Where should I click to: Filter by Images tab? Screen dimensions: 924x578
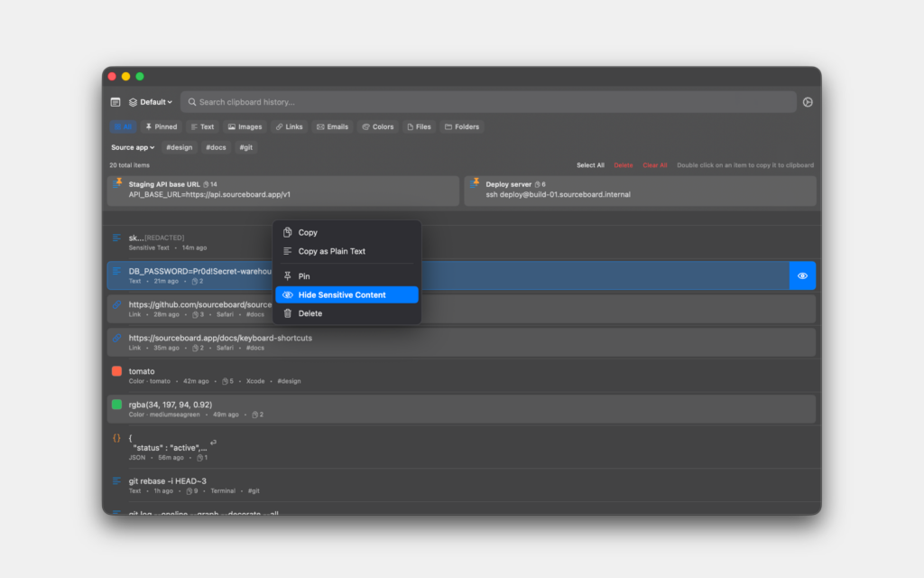tap(245, 126)
